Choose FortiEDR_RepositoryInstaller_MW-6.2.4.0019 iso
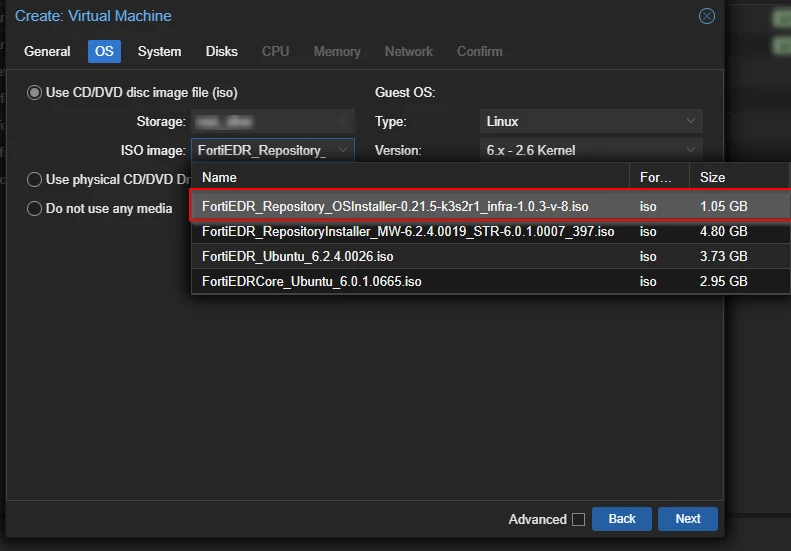The height and width of the screenshot is (551, 791). tap(490, 232)
